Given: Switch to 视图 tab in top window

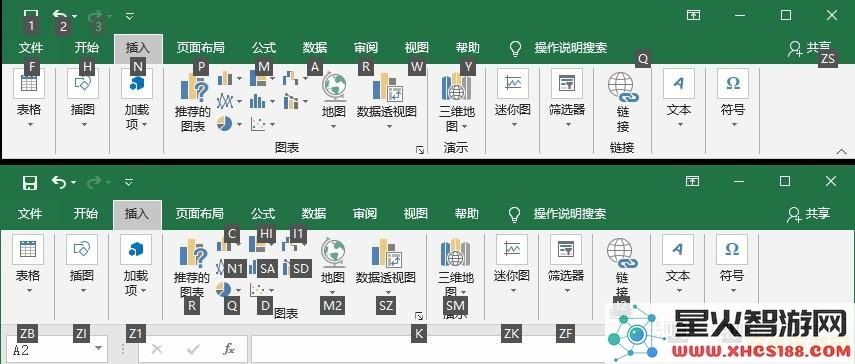Looking at the screenshot, I should [417, 48].
